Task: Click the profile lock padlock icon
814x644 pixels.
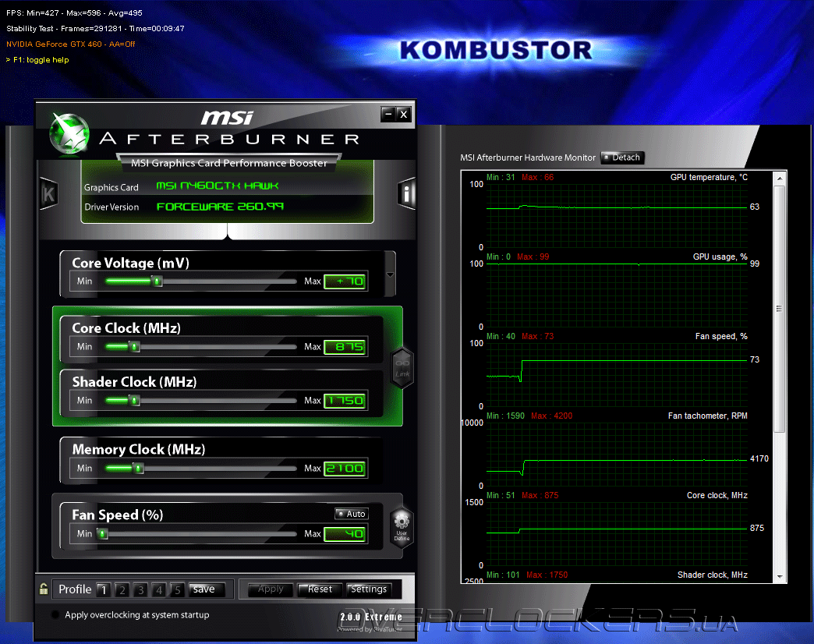Action: click(x=44, y=589)
